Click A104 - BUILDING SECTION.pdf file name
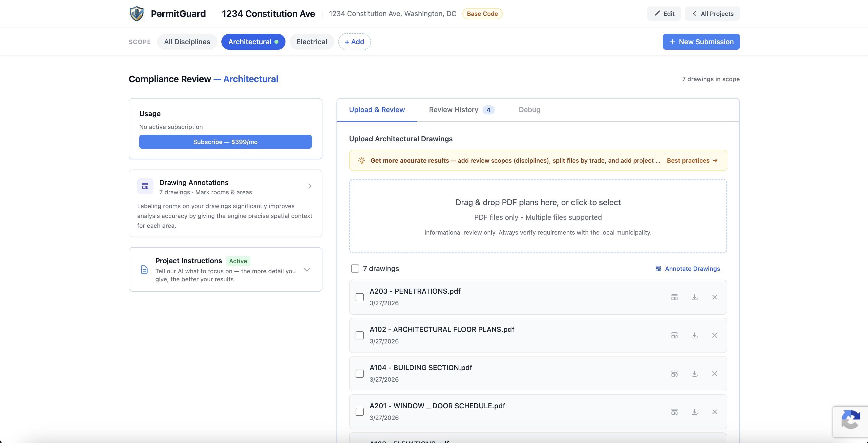868x443 pixels. [x=420, y=368]
